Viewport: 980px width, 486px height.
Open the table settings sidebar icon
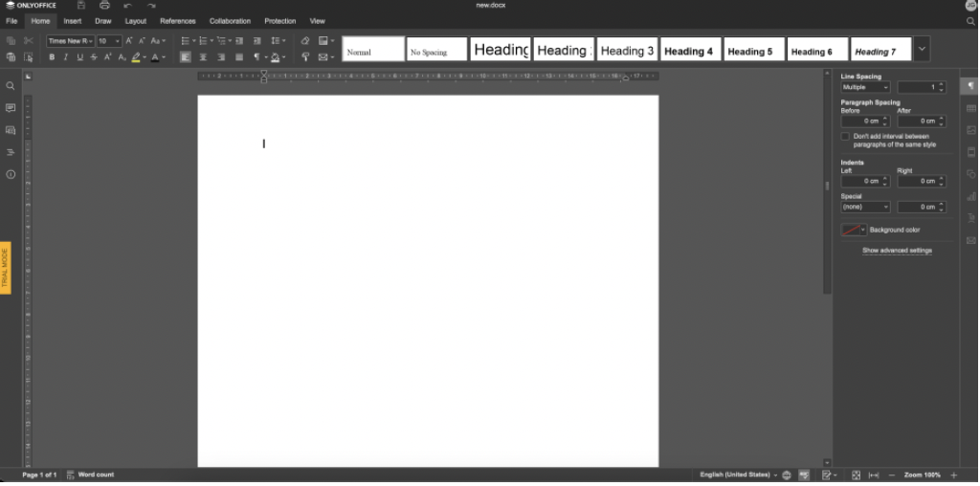click(970, 108)
